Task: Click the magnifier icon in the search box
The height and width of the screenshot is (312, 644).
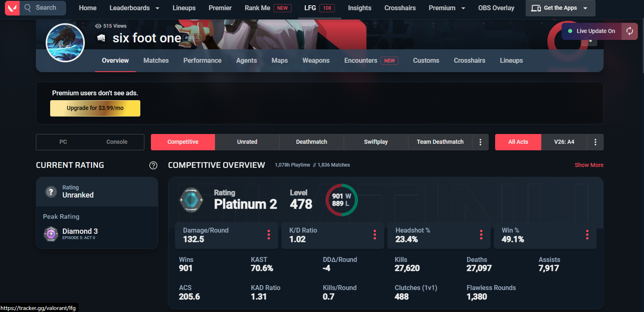Action: click(x=28, y=8)
